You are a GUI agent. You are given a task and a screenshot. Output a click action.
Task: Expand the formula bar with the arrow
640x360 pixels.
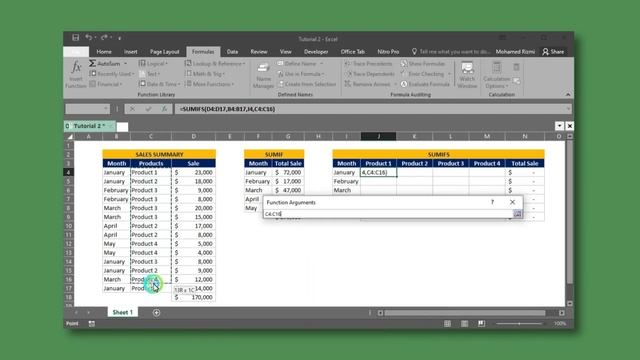(x=568, y=109)
